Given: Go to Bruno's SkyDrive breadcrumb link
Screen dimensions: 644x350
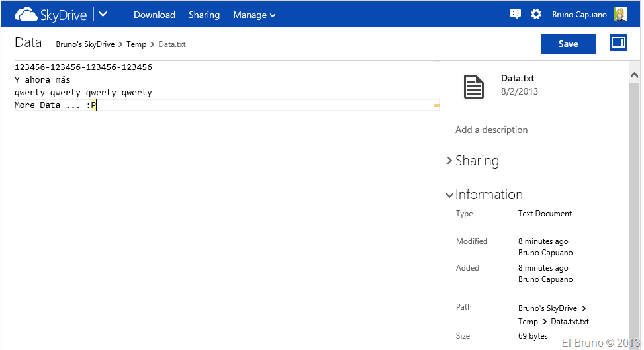Looking at the screenshot, I should [85, 44].
